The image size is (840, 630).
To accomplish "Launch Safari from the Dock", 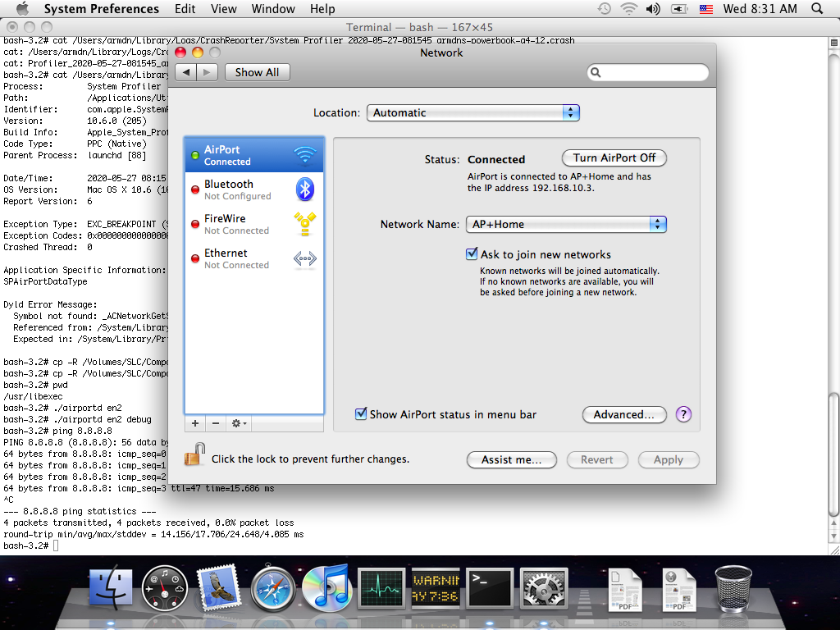I will point(272,589).
